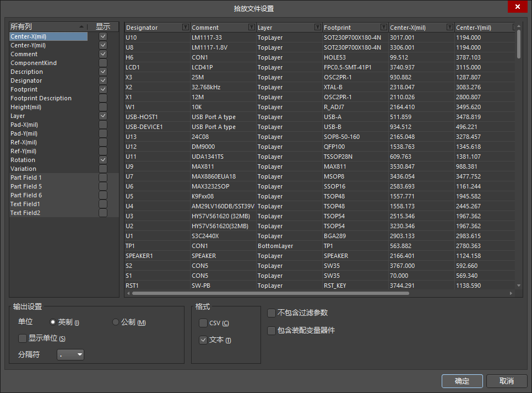Click the 32.768kHz comment cell
Screen dimensions: 532x393
coord(223,87)
